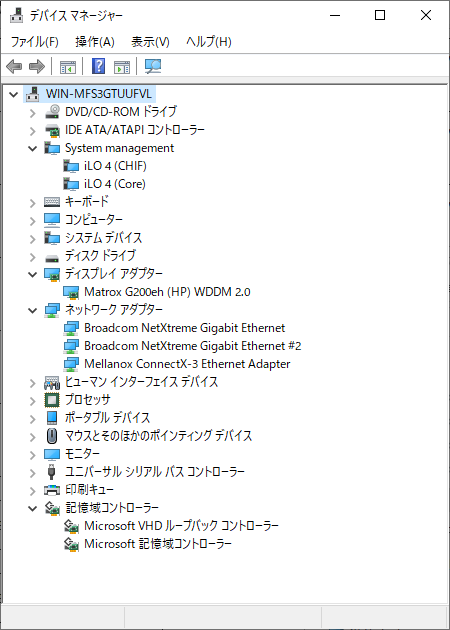Collapse the System management node
Viewport: 450px width, 630px height.
click(x=33, y=148)
